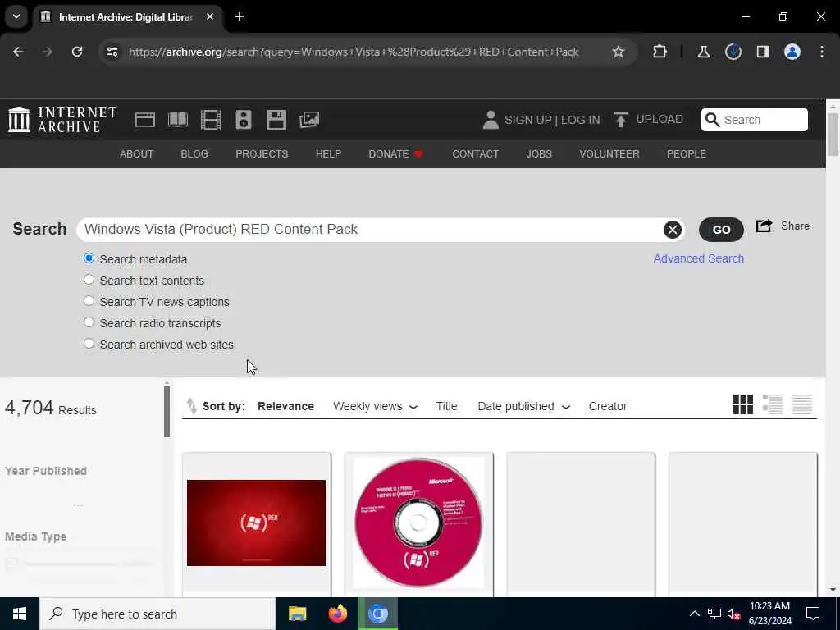Screen dimensions: 840x630
Task: Open the ABOUT menu item
Action: click(x=137, y=153)
